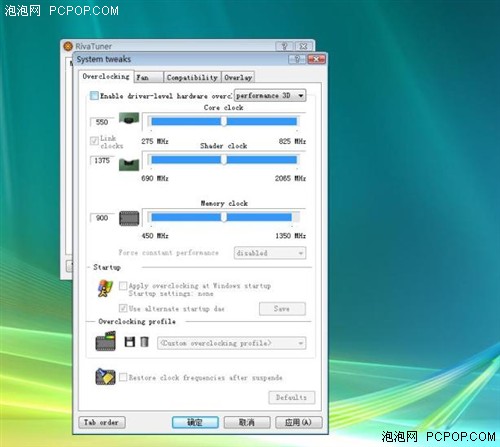Toggle Apply overclocking at Windows startup

pyautogui.click(x=123, y=286)
